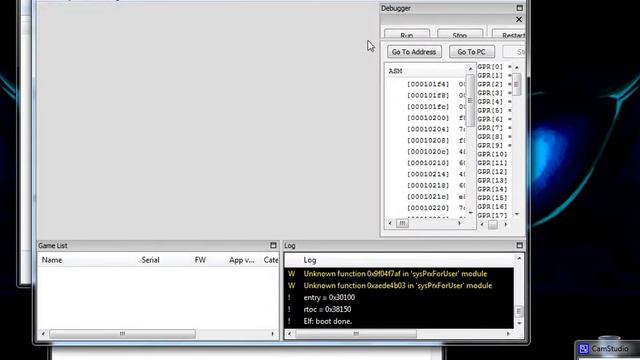Open Go To Address dialog
The width and height of the screenshot is (640, 360).
(x=414, y=52)
